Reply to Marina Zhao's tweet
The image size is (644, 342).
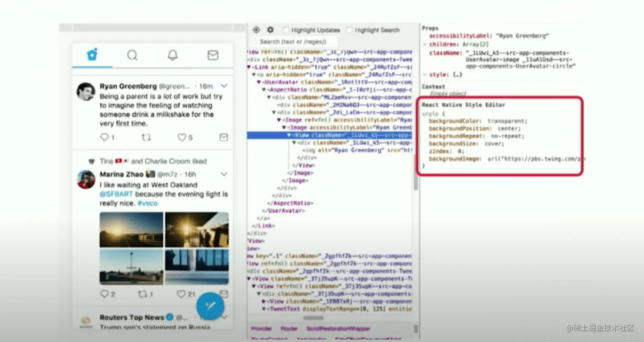[x=104, y=294]
